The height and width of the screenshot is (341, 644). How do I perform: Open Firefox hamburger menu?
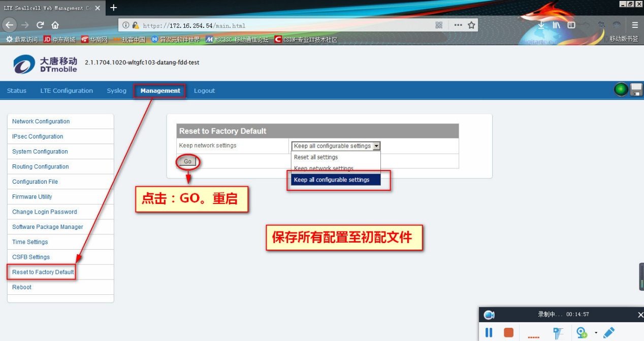[635, 25]
